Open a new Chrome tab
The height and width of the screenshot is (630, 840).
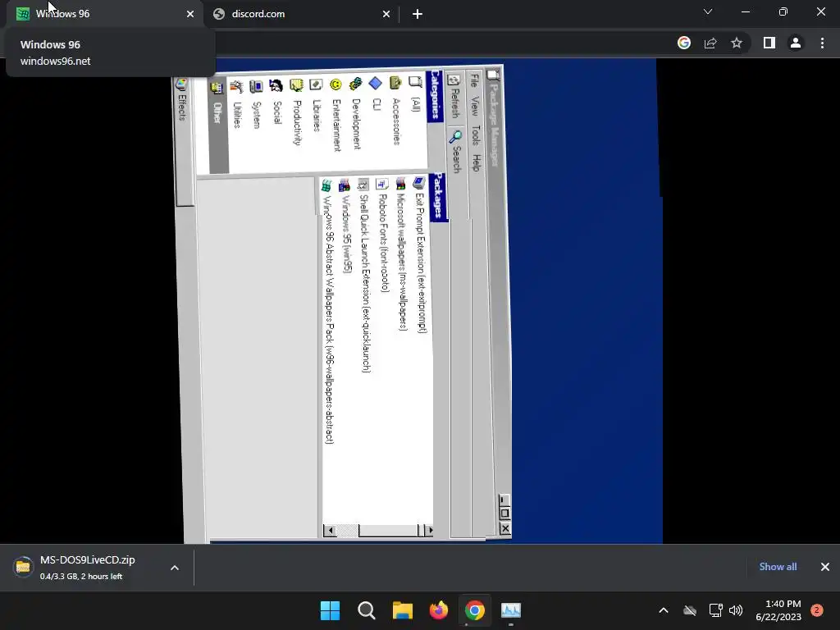click(x=418, y=15)
